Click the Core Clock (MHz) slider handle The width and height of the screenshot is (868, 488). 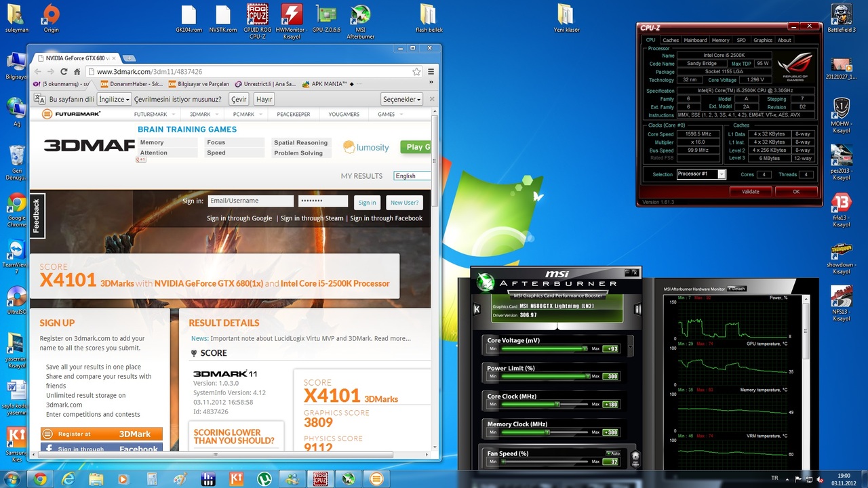[557, 404]
